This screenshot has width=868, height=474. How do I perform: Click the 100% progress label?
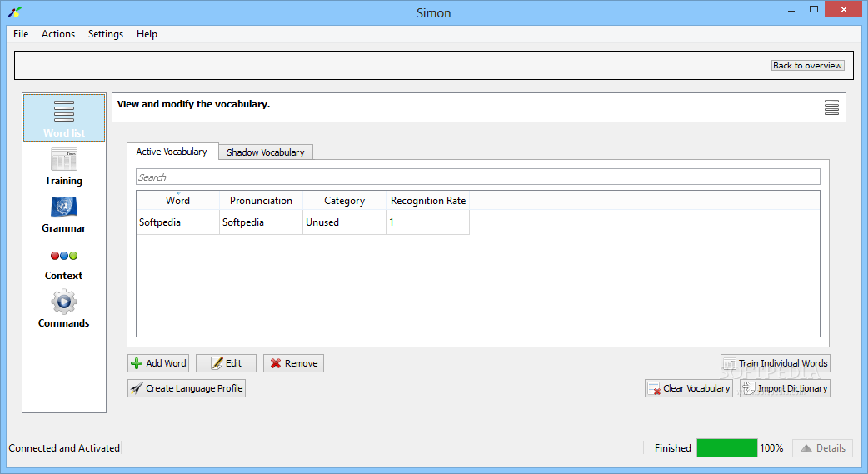[x=771, y=448]
